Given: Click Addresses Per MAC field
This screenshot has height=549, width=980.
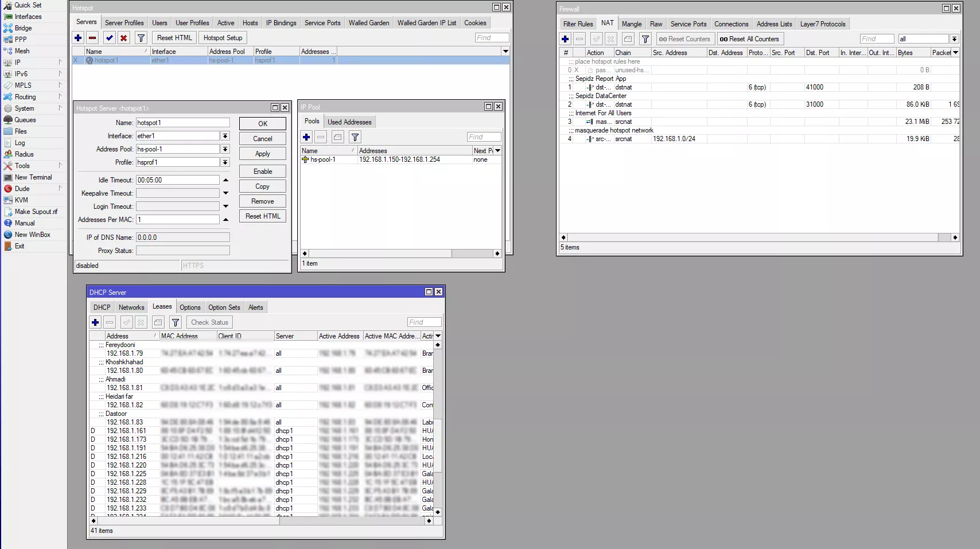Looking at the screenshot, I should (x=177, y=220).
